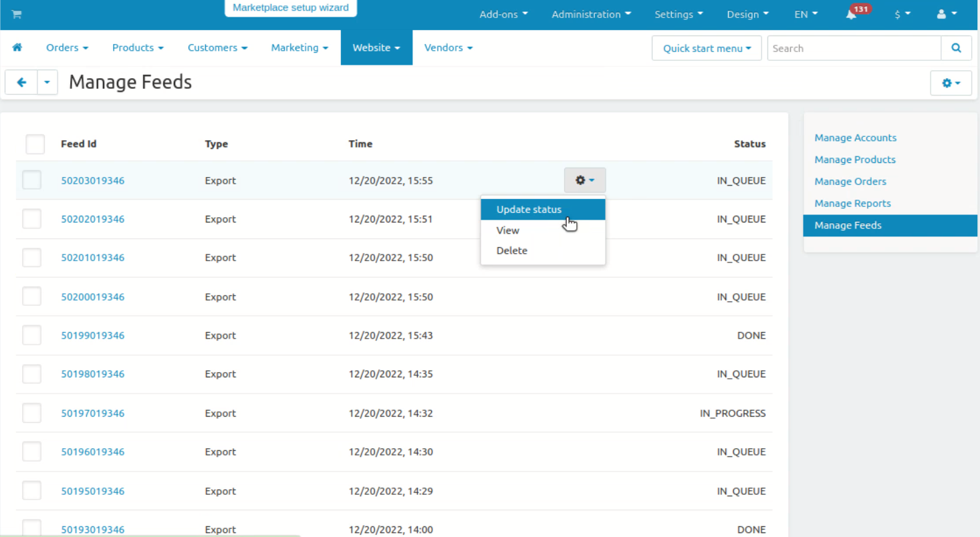Click the shopping cart icon

17,15
